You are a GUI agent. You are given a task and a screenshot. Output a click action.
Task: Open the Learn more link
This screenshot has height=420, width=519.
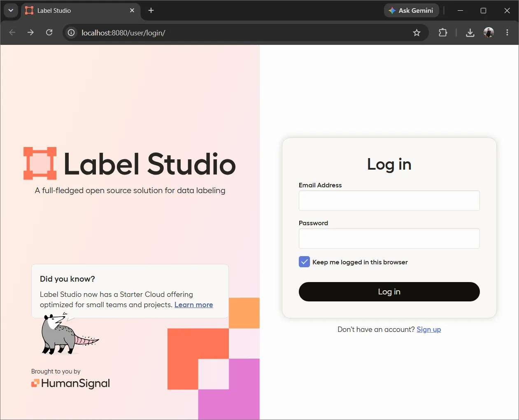[193, 305]
